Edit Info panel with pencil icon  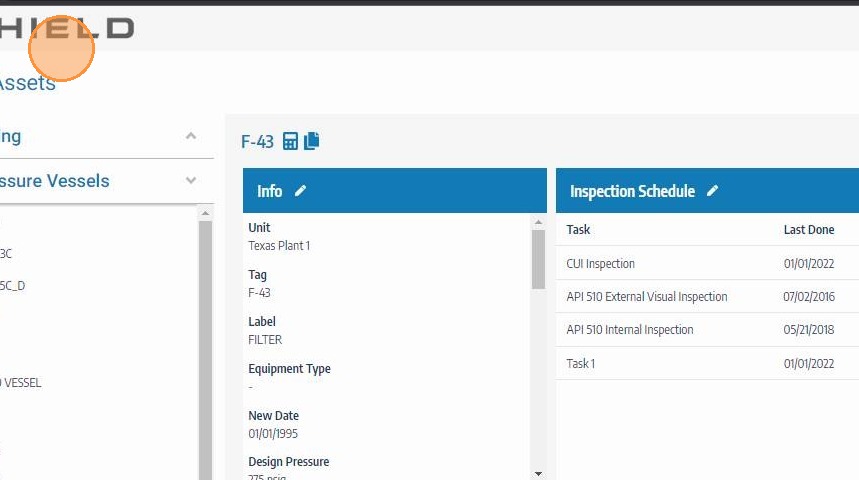click(x=300, y=191)
